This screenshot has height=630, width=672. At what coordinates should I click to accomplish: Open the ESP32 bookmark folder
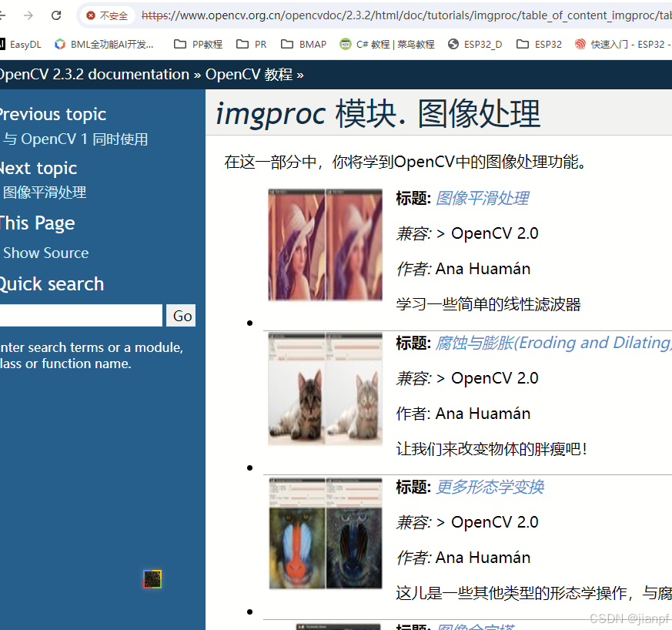[x=539, y=44]
